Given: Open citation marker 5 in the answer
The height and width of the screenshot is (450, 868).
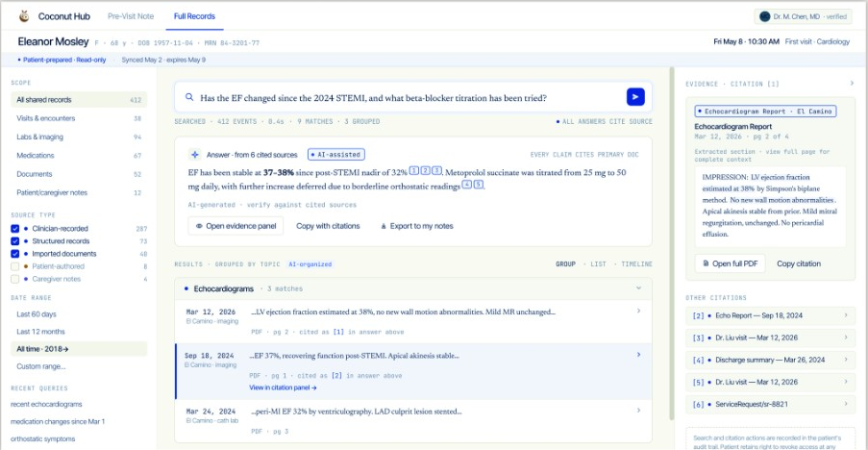Looking at the screenshot, I should [479, 185].
